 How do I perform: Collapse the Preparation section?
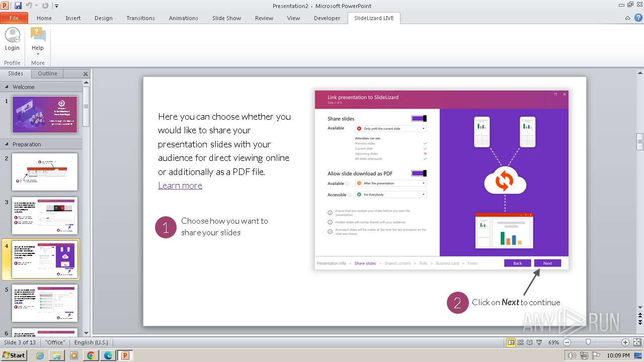(x=7, y=144)
